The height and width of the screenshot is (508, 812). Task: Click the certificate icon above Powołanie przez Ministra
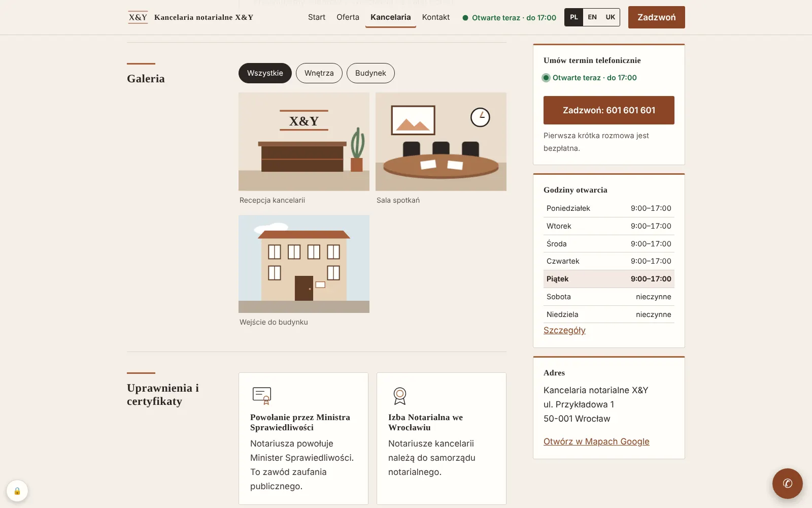[262, 396]
